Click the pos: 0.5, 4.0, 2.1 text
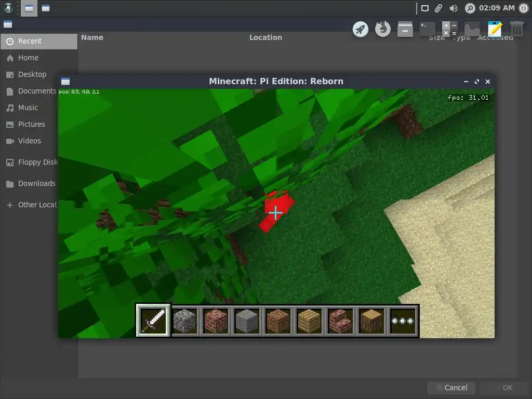 [79, 91]
